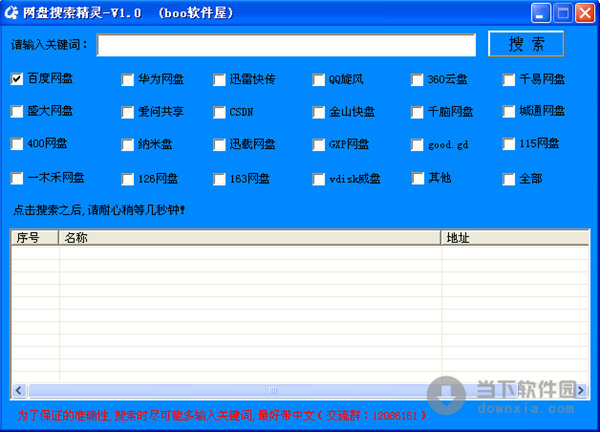This screenshot has height=432, width=600.
Task: Select the 163网盘 checkbox
Action: 219,179
